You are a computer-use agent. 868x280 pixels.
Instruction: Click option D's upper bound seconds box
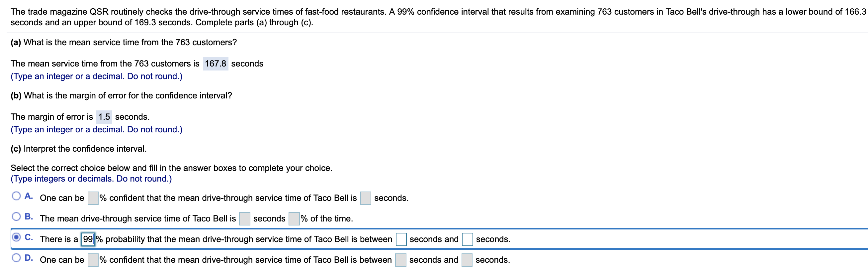tap(467, 260)
